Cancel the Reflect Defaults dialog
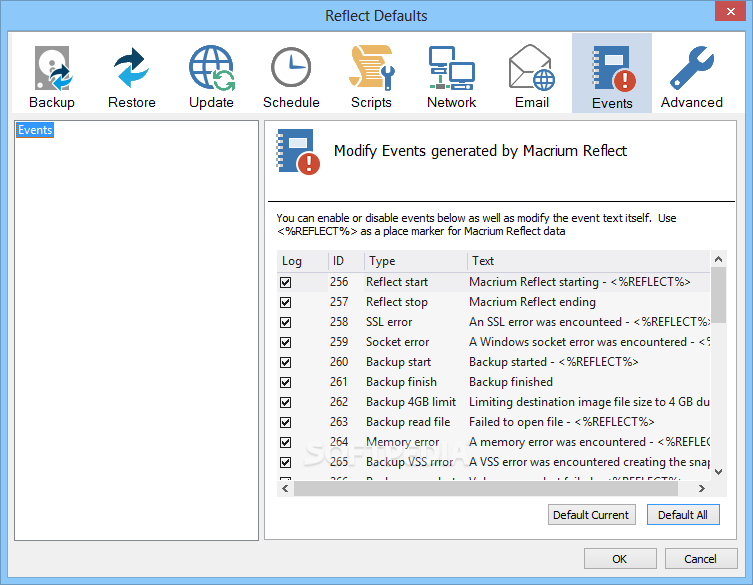 coord(701,559)
